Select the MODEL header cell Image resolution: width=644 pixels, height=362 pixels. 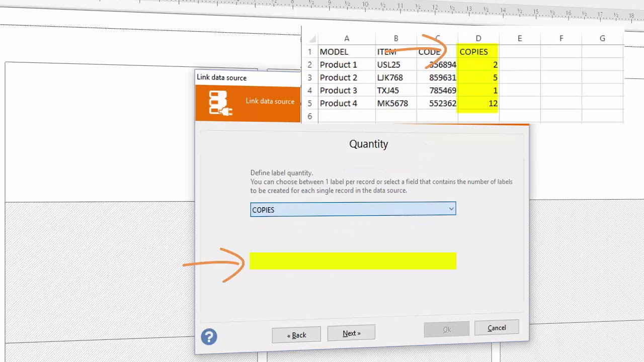coord(347,52)
